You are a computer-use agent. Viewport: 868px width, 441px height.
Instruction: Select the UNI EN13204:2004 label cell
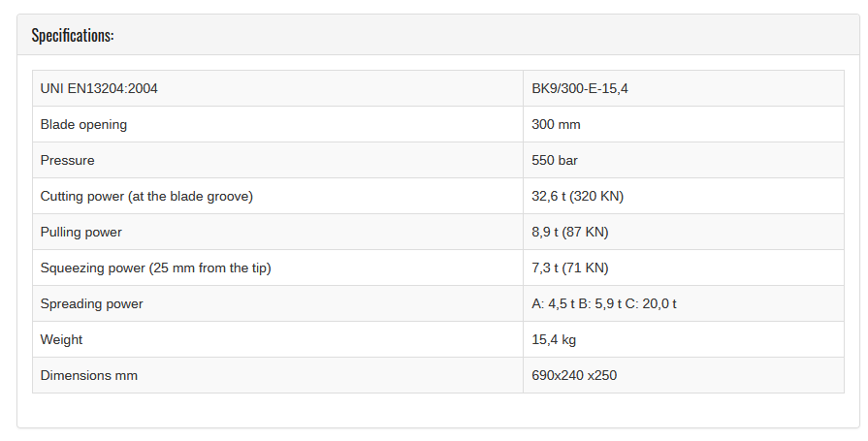point(277,88)
